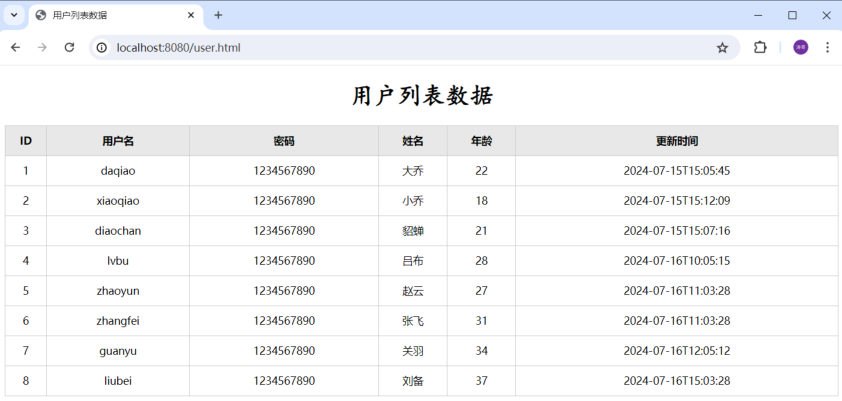Click age value 37 in liubei row

(482, 381)
